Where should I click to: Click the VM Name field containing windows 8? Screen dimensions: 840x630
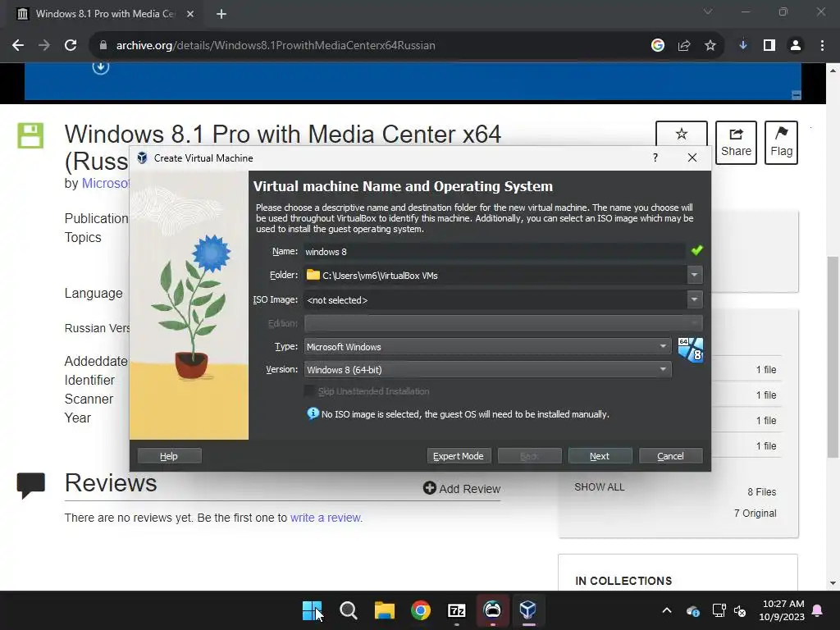tap(494, 251)
